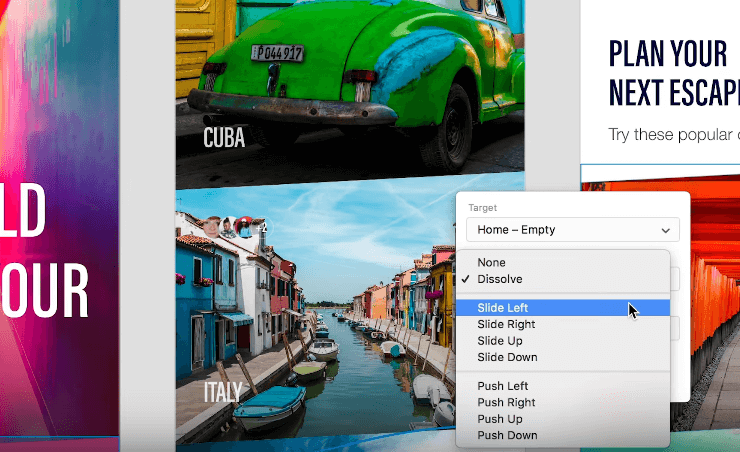The height and width of the screenshot is (452, 740).
Task: Choose Push Down transition
Action: pyautogui.click(x=563, y=435)
